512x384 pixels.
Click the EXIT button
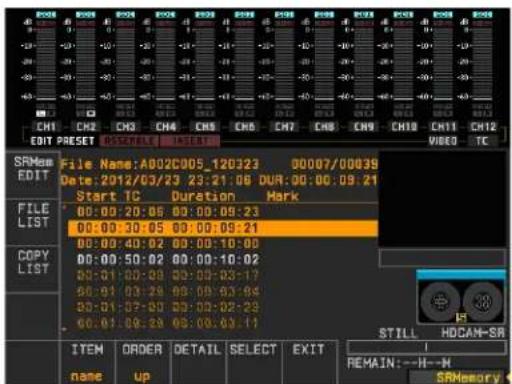(309, 362)
